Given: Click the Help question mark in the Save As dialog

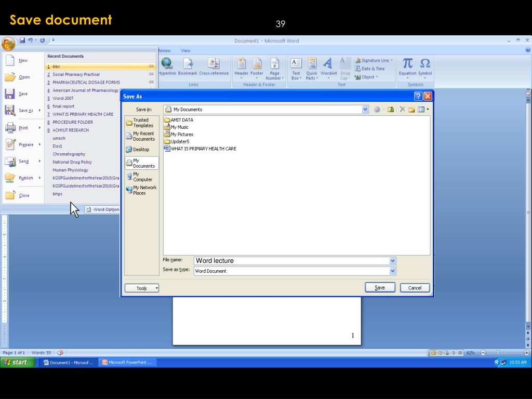Looking at the screenshot, I should (x=418, y=96).
